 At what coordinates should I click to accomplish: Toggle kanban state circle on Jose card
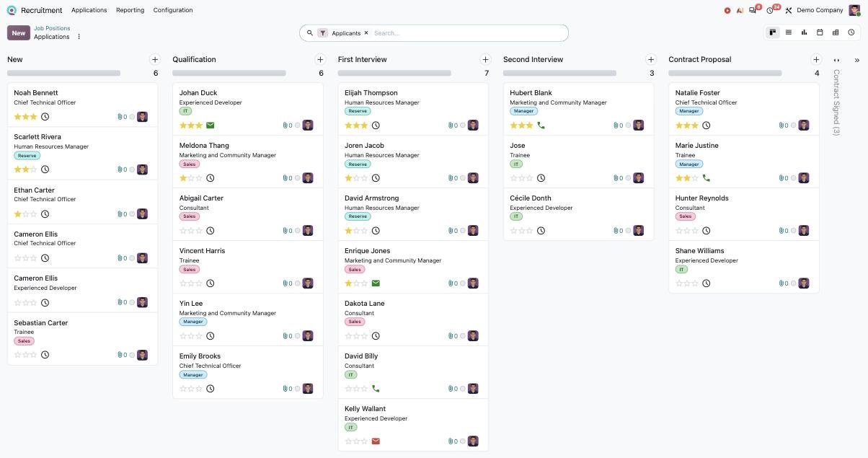[628, 178]
